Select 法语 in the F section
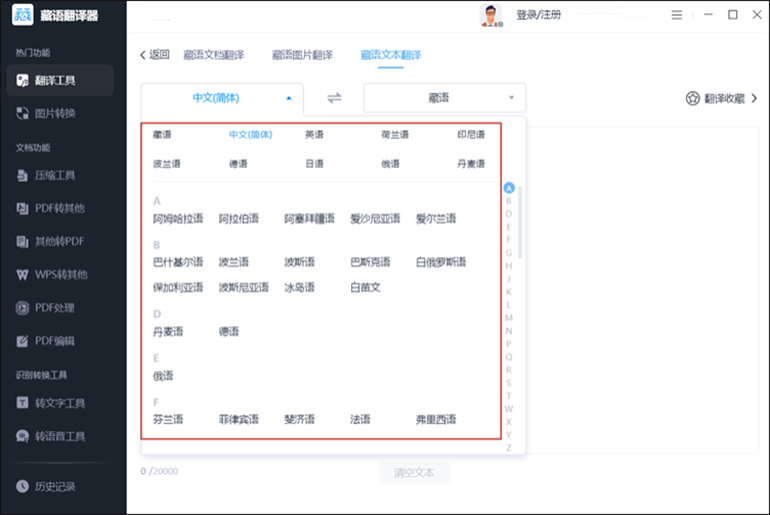This screenshot has height=515, width=770. click(x=360, y=419)
